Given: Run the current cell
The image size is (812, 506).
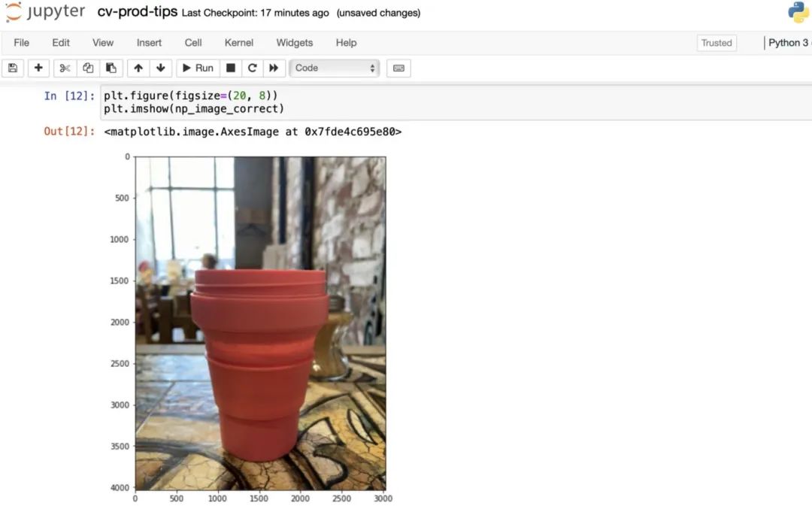Looking at the screenshot, I should click(198, 68).
